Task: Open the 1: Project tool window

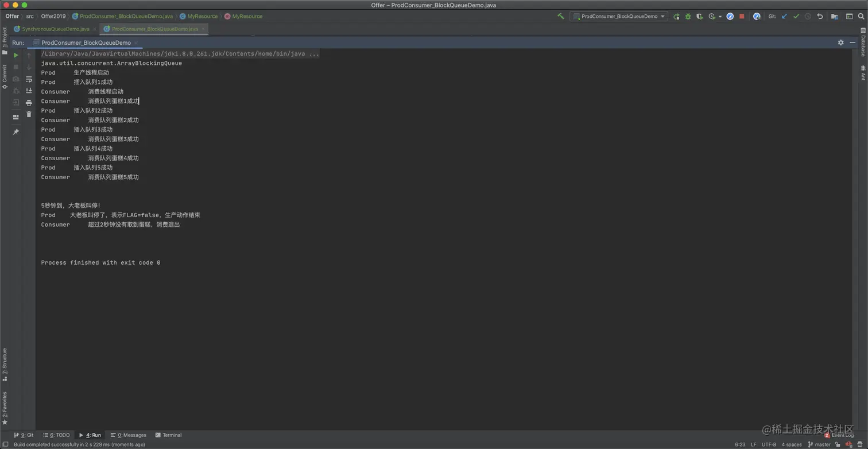Action: click(x=5, y=40)
